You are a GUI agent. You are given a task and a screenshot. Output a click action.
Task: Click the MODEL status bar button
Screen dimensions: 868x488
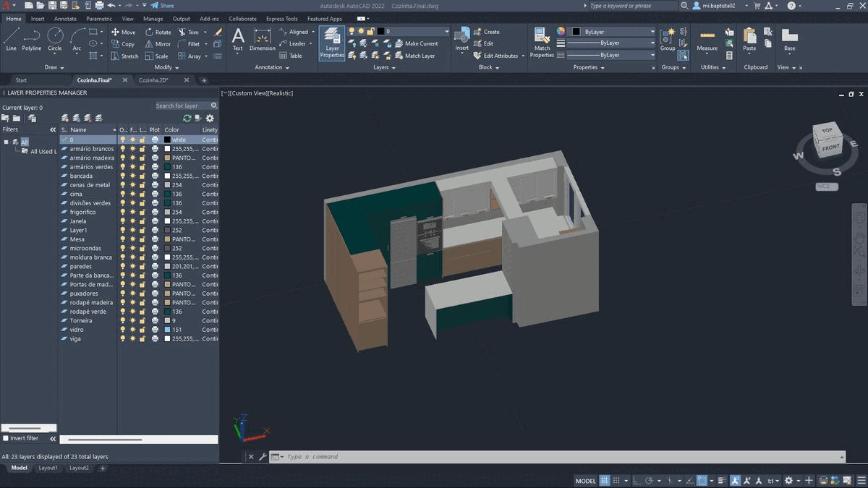point(586,481)
